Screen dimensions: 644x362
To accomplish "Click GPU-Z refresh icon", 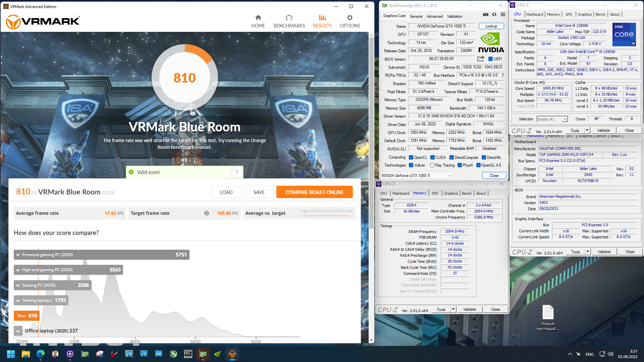I will tap(494, 15).
